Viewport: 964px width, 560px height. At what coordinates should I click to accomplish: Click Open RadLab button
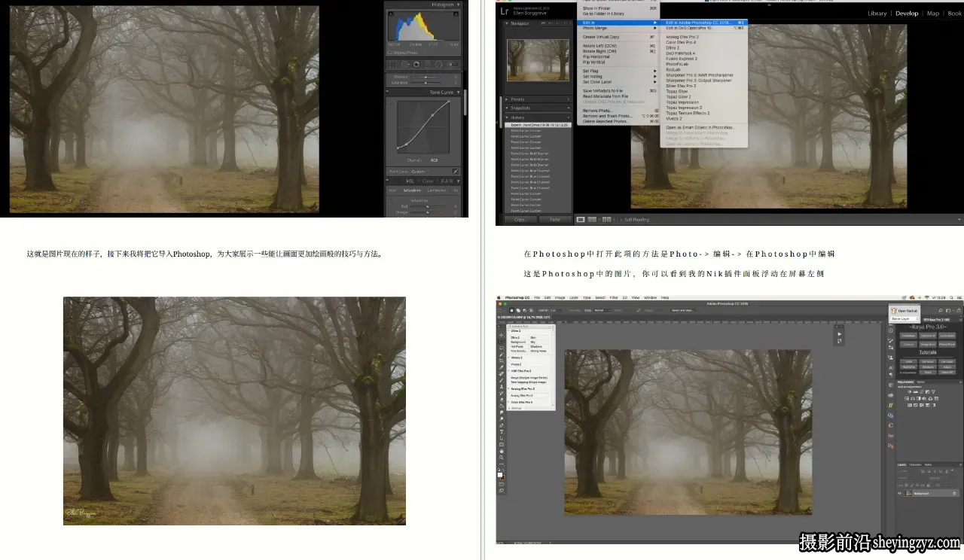click(x=905, y=311)
